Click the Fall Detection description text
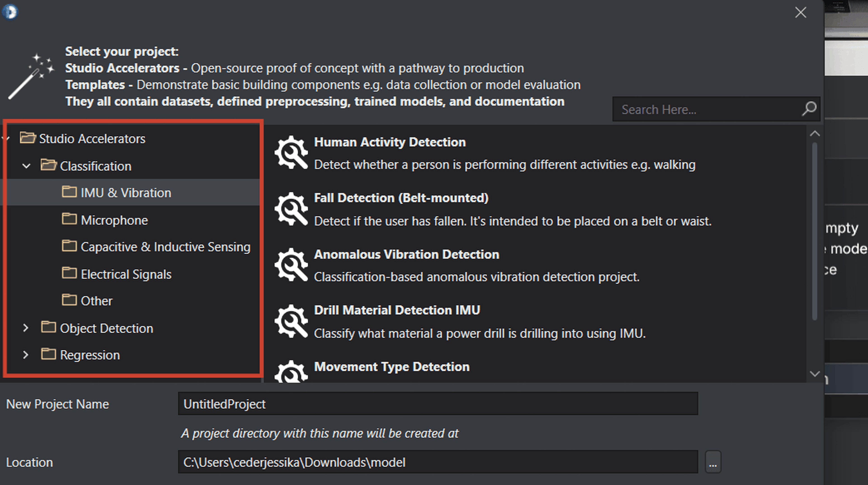Screen dimensions: 868x485 pyautogui.click(x=513, y=221)
